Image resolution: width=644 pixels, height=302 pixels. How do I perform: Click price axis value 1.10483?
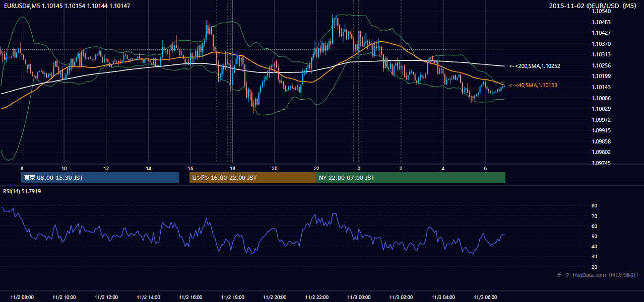601,22
